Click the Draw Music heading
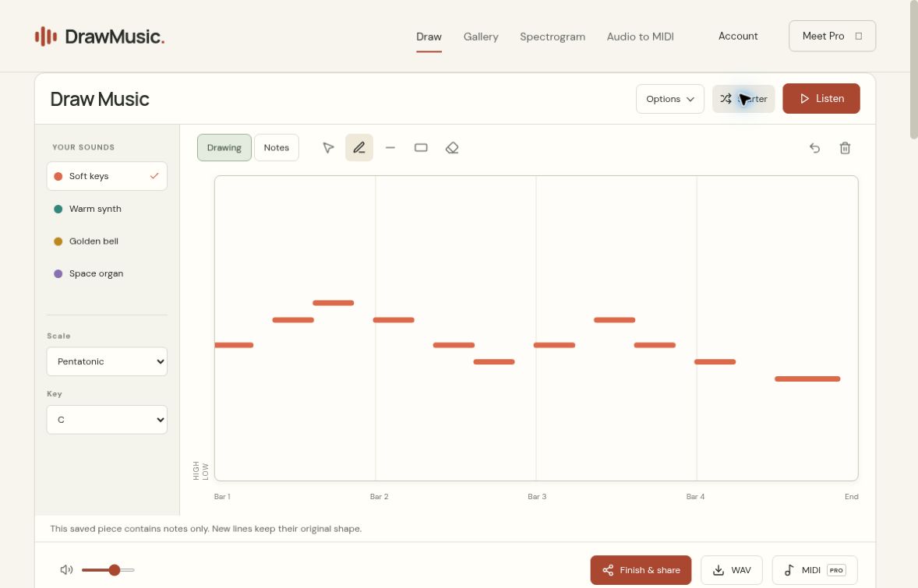The image size is (918, 588). point(100,100)
